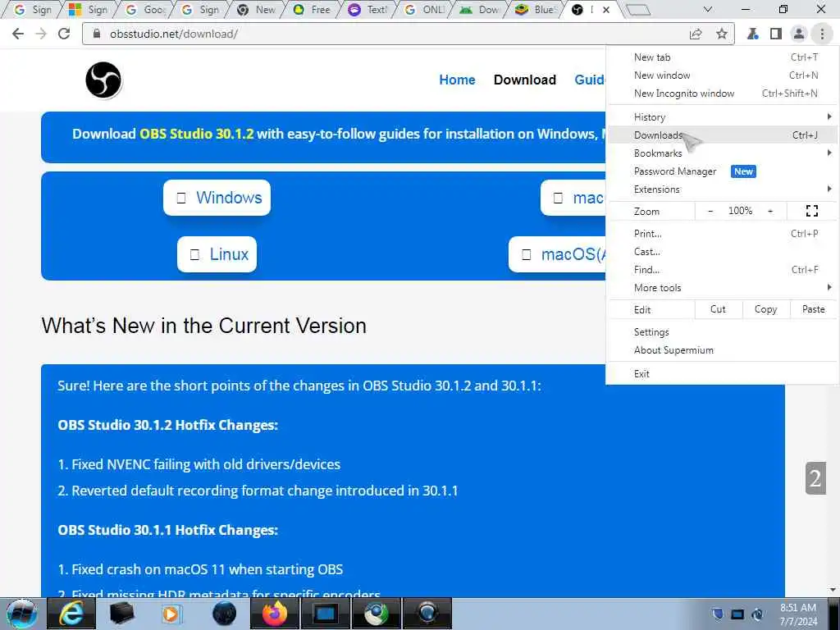The height and width of the screenshot is (630, 840).
Task: Click Cut in the Edit row
Action: coord(718,309)
